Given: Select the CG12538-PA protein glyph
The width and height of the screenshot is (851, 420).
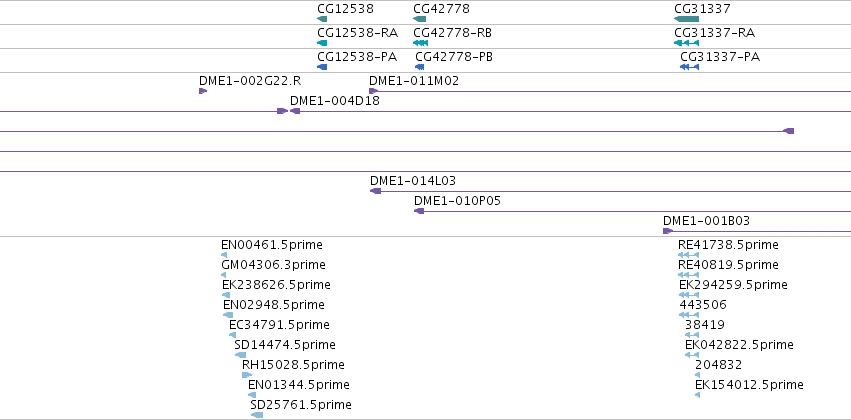Looking at the screenshot, I should click(322, 67).
